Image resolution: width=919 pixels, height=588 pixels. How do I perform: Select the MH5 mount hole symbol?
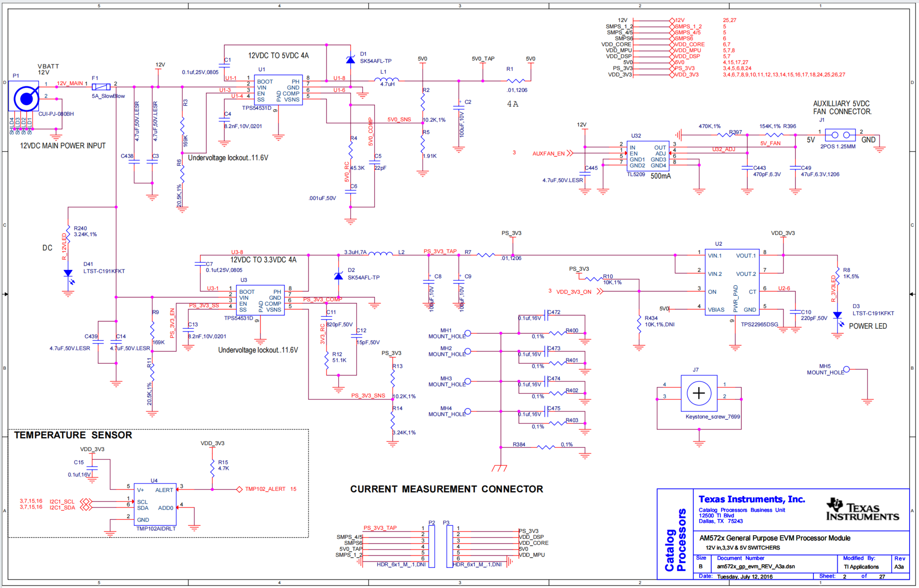click(x=846, y=369)
